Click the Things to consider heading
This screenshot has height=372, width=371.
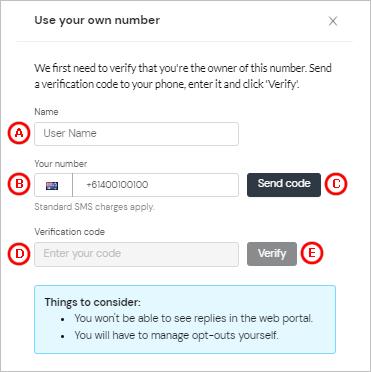click(93, 303)
